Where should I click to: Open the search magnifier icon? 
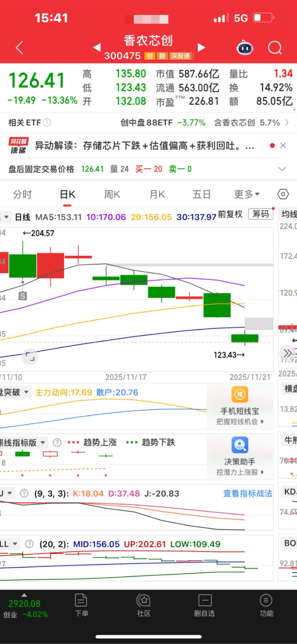tap(275, 48)
